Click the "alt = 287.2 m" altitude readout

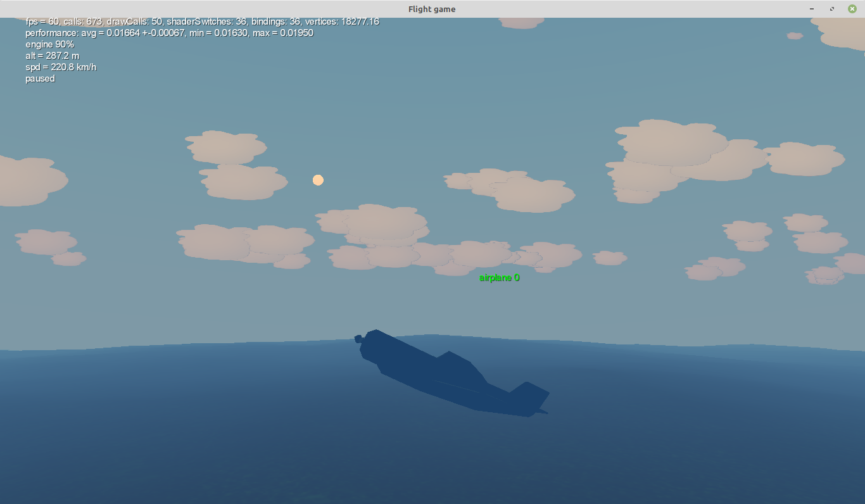[52, 56]
